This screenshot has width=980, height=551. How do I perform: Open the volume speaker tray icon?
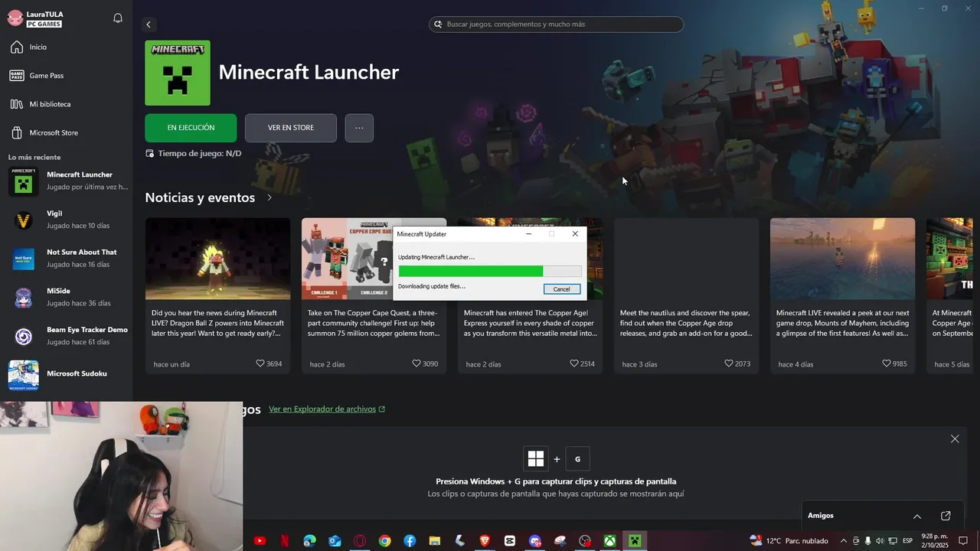click(880, 541)
